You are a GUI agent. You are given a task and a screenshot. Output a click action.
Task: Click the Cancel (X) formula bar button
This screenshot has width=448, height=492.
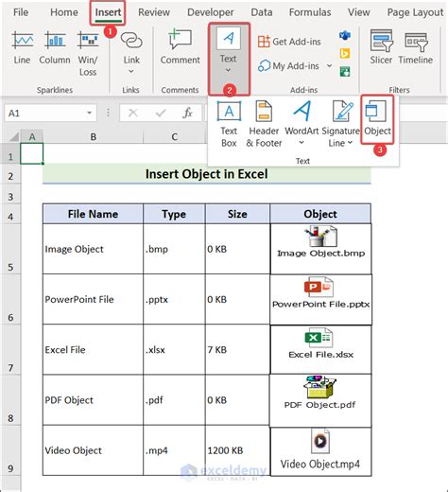[x=133, y=113]
